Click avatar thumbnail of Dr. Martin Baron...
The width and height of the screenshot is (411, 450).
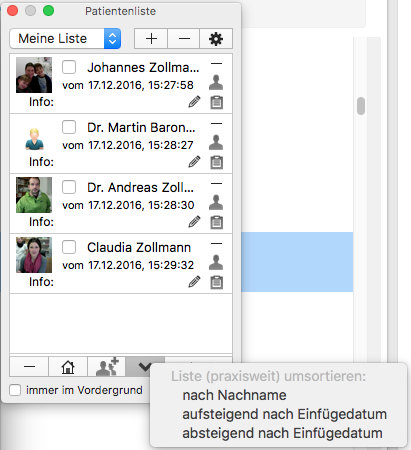tap(34, 139)
